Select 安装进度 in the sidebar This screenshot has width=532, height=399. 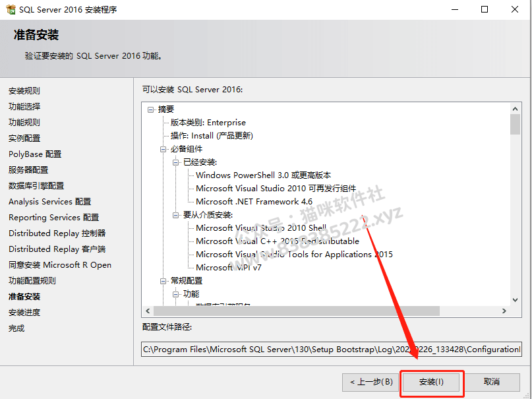pyautogui.click(x=24, y=313)
